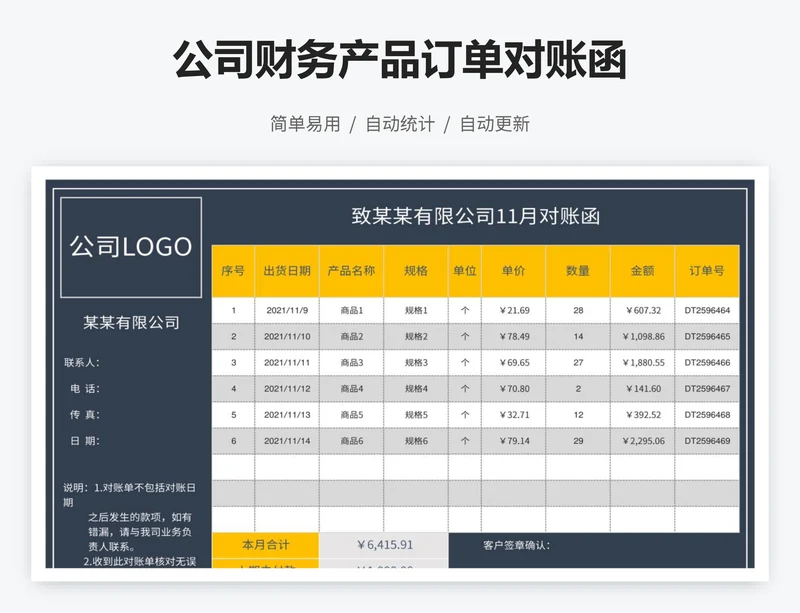
Task: Click the 序号 column header
Action: (233, 271)
